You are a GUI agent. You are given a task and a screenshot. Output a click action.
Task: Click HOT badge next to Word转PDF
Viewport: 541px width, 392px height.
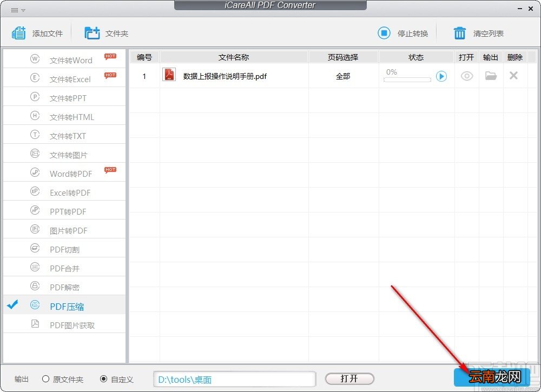click(110, 170)
